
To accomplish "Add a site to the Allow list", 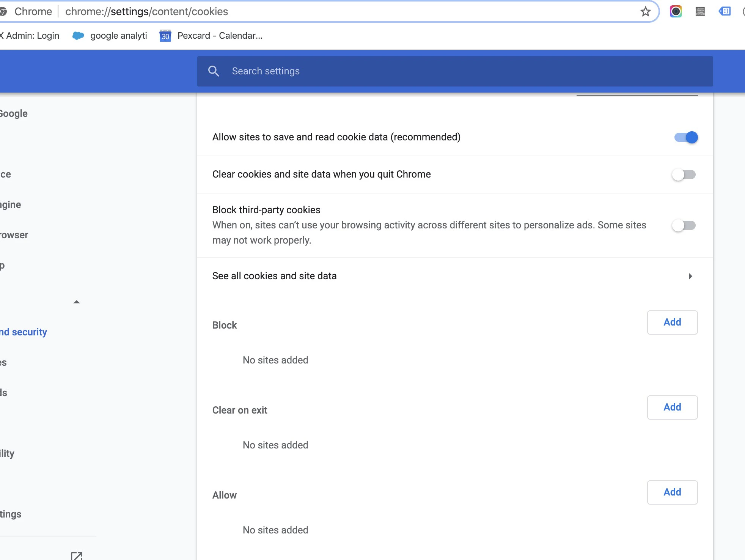I will coord(672,492).
